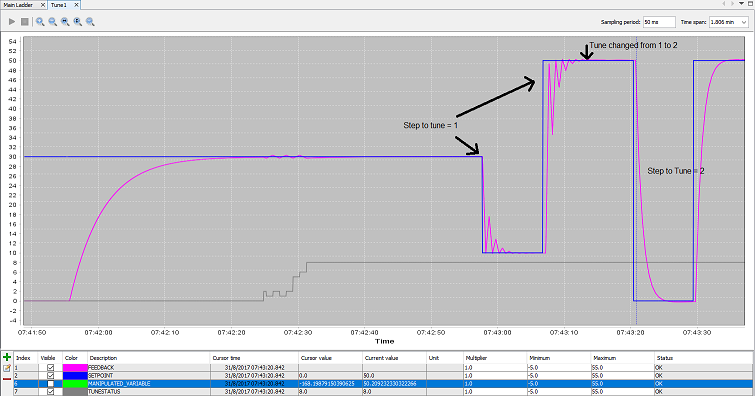
Task: Click the 07:42:00 time axis label
Action: [98, 332]
